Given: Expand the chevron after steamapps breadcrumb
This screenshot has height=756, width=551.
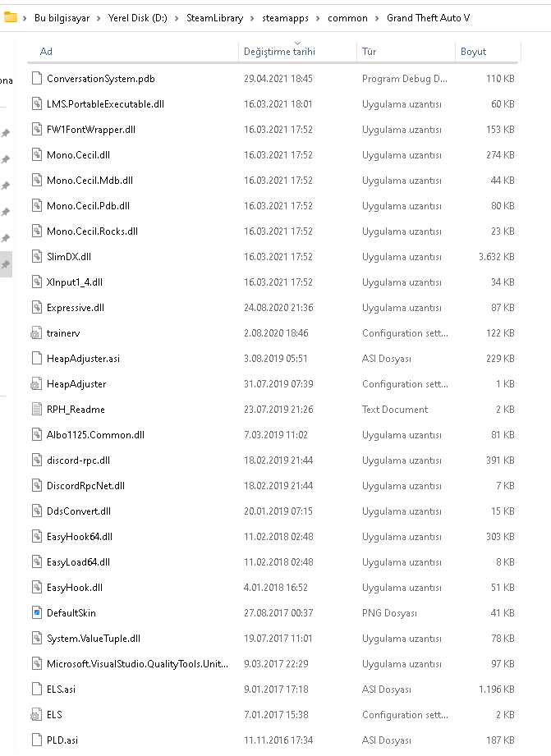Looking at the screenshot, I should click(318, 18).
